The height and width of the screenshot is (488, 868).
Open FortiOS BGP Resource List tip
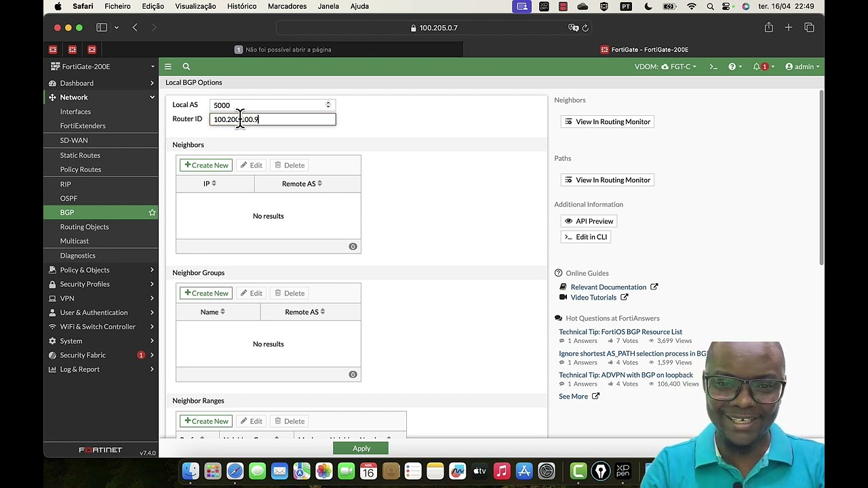point(620,332)
